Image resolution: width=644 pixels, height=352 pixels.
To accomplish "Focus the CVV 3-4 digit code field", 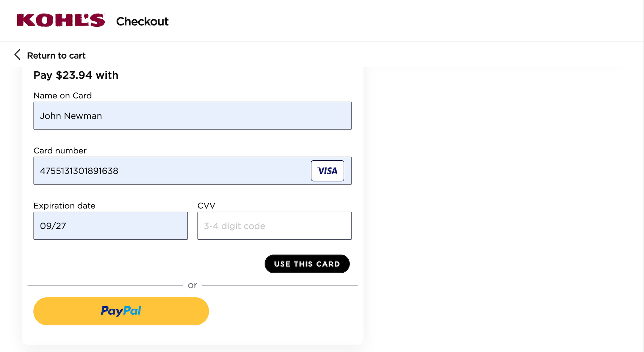I will 274,226.
